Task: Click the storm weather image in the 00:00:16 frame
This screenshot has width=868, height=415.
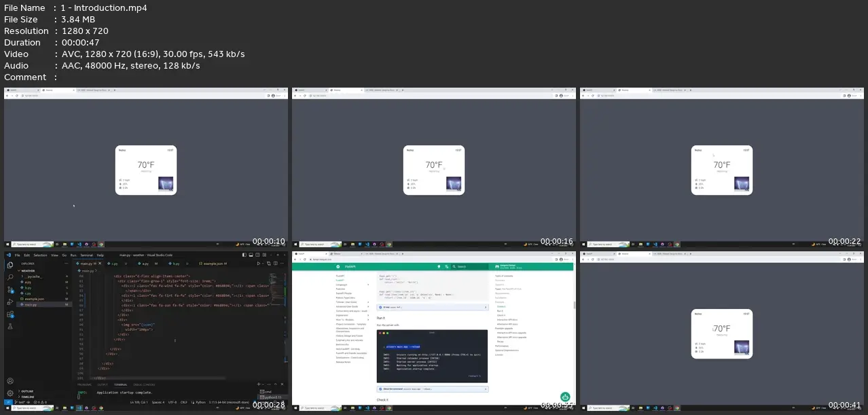Action: (x=454, y=183)
